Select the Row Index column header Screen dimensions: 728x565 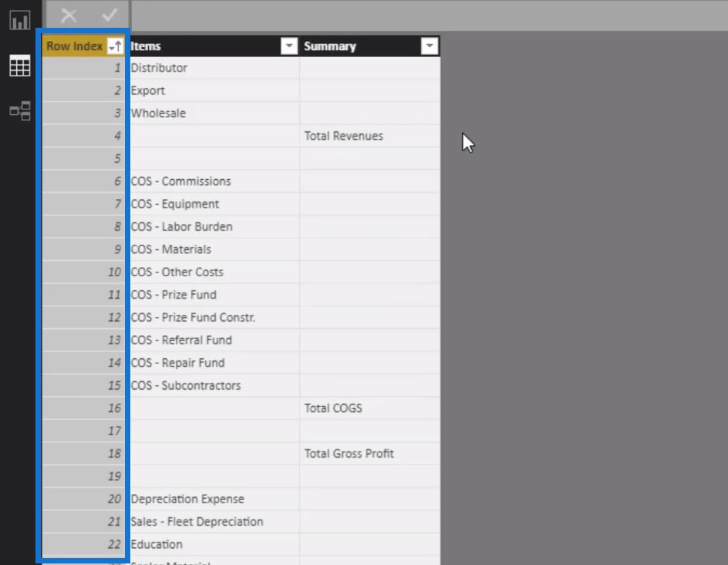click(x=83, y=46)
